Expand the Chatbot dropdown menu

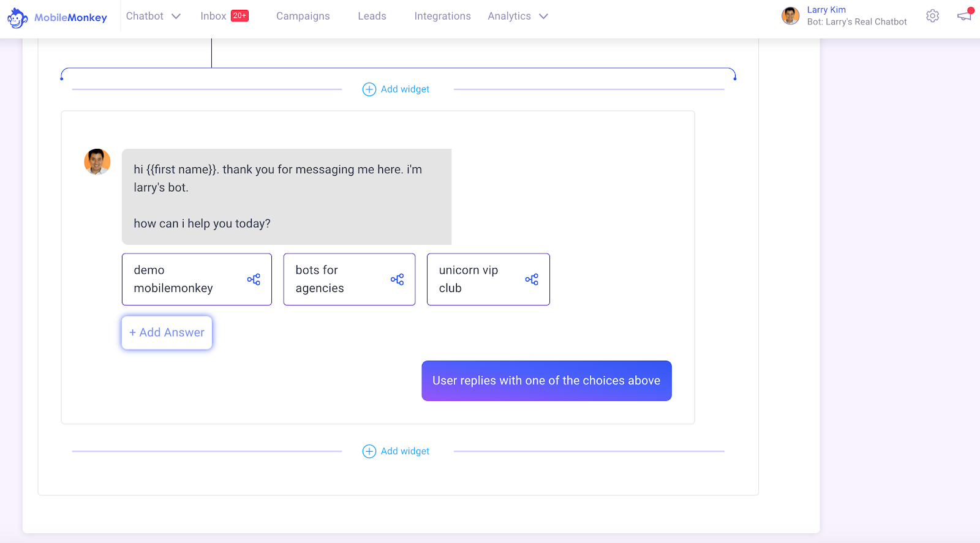153,16
